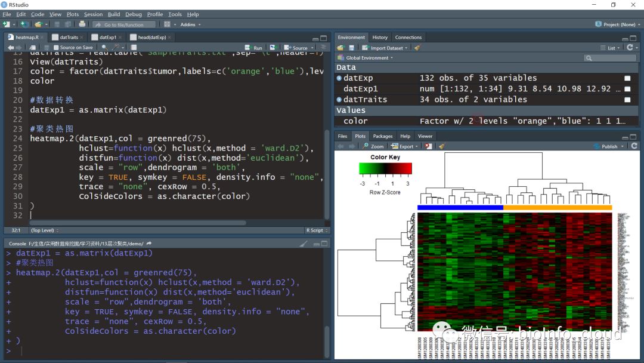Clear console with broom icon
644x363 pixels.
(303, 244)
